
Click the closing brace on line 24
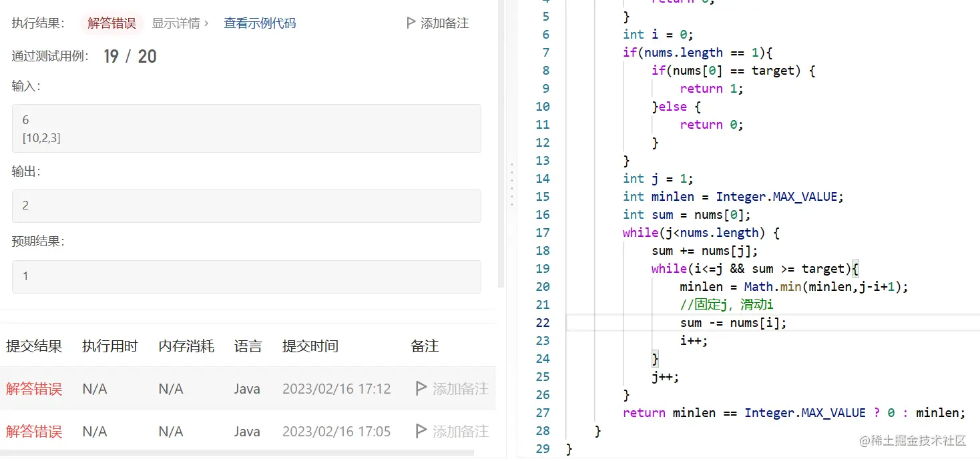[655, 358]
